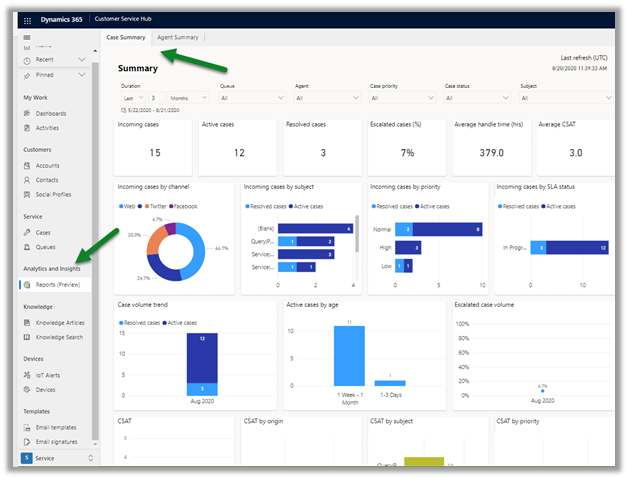
Task: Open Social Profiles in the sidebar
Action: [x=54, y=194]
